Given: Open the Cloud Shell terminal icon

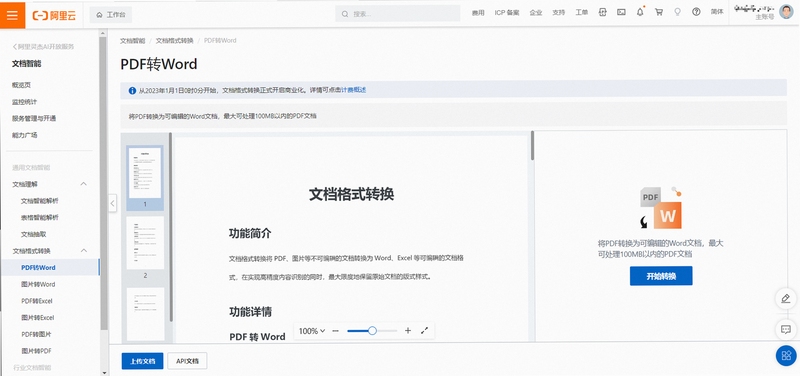Looking at the screenshot, I should tap(621, 13).
